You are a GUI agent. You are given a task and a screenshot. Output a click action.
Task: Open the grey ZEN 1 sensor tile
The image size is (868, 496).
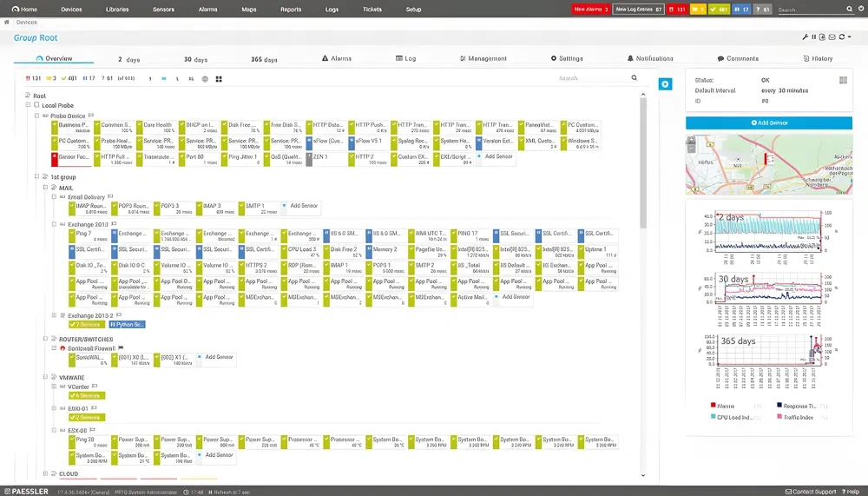(325, 159)
